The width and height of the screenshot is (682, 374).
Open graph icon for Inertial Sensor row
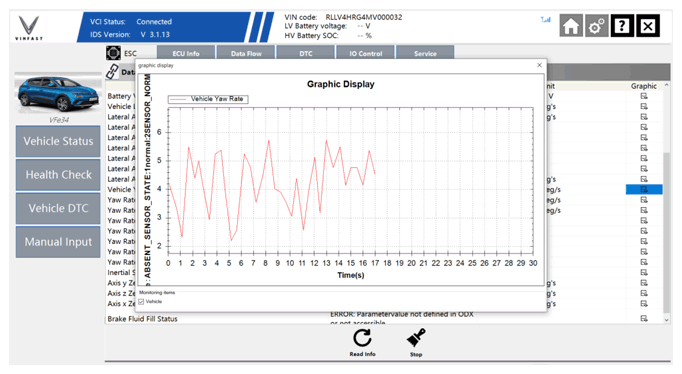(x=644, y=273)
